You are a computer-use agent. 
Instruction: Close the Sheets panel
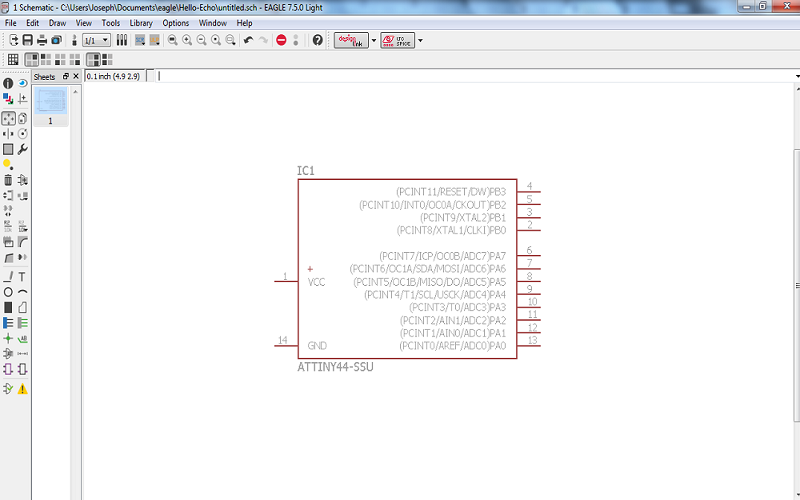point(76,76)
